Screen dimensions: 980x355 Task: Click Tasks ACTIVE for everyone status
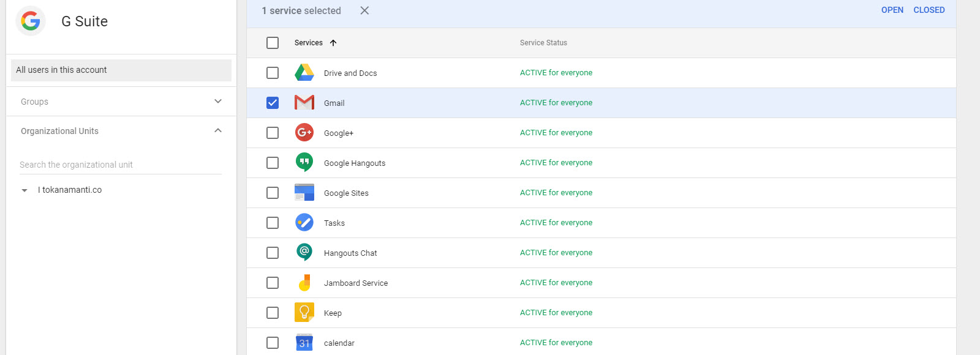556,223
